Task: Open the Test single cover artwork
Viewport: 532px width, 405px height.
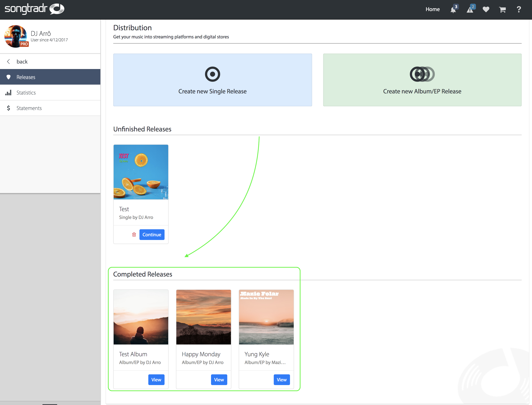Action: pyautogui.click(x=141, y=172)
